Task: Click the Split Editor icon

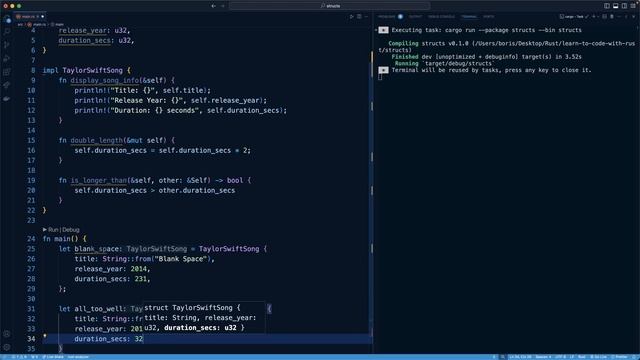Action: tap(359, 17)
